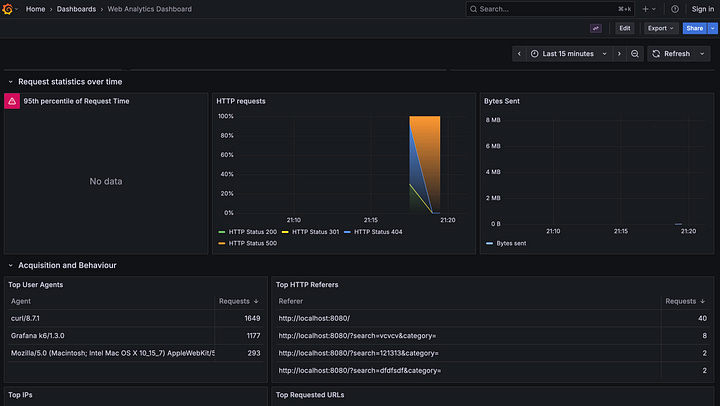Select Grafana k6/1.3.0 agent row
720x406 pixels.
pyautogui.click(x=135, y=336)
